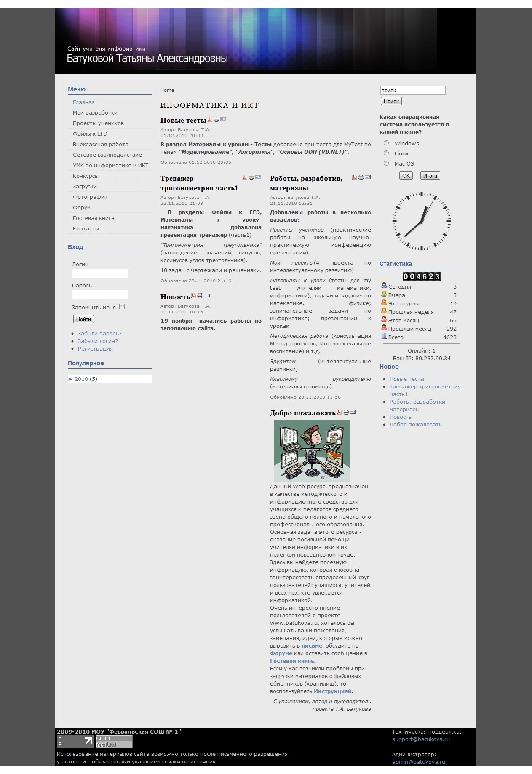Open Загрузки menu item
The width and height of the screenshot is (532, 774).
click(85, 187)
